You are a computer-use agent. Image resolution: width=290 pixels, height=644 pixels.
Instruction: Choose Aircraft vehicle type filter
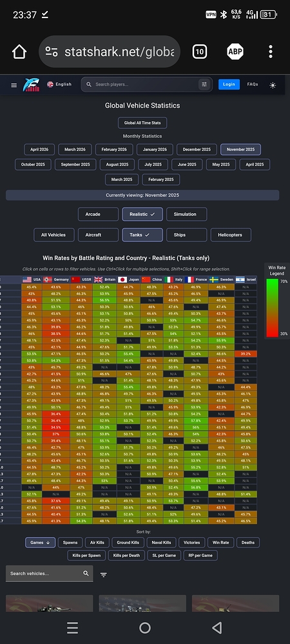pos(98,235)
